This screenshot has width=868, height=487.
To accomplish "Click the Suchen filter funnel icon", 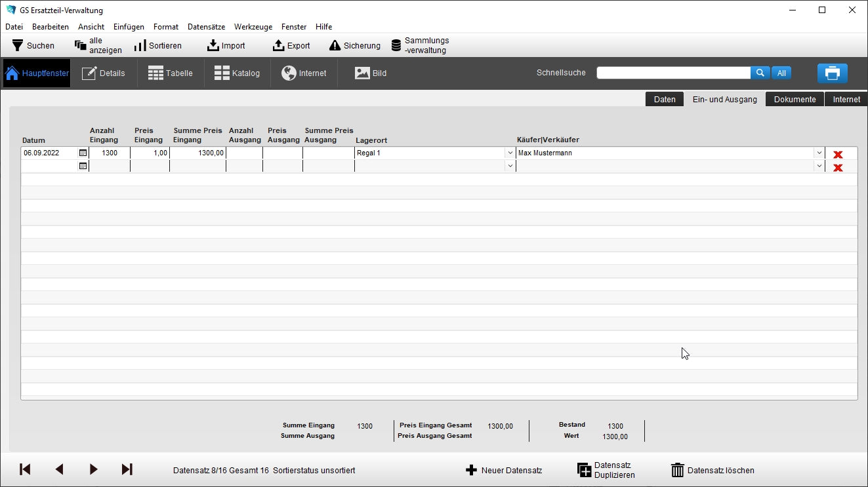I will [18, 45].
